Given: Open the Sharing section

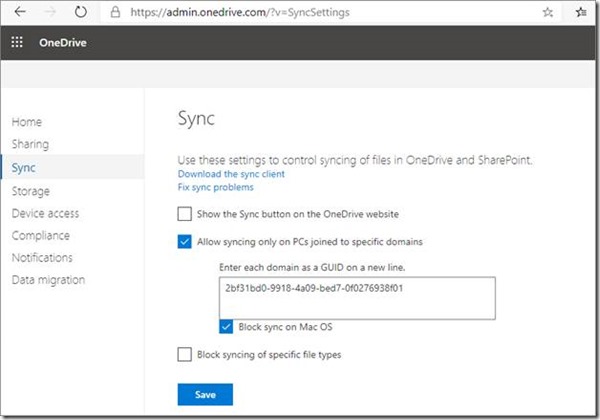Looking at the screenshot, I should point(30,144).
